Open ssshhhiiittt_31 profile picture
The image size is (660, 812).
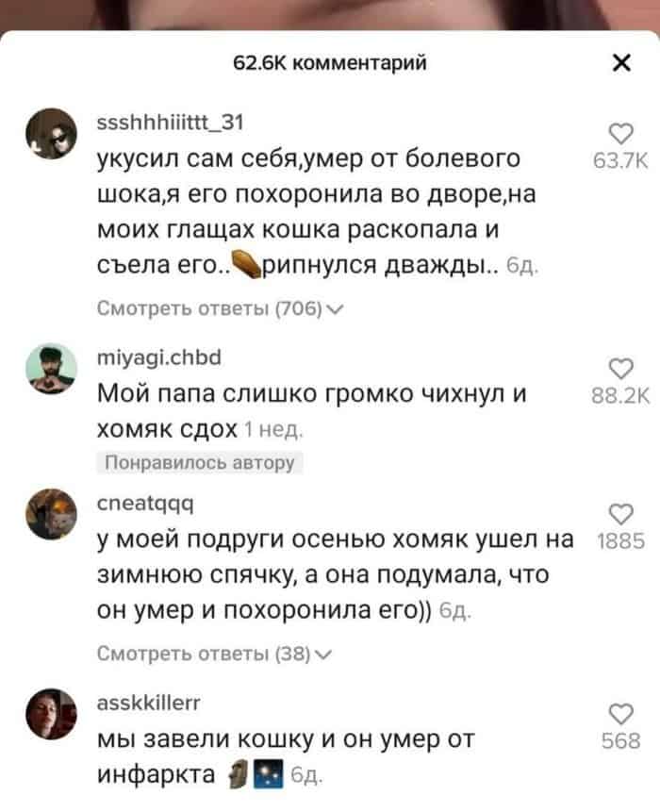pos(51,134)
